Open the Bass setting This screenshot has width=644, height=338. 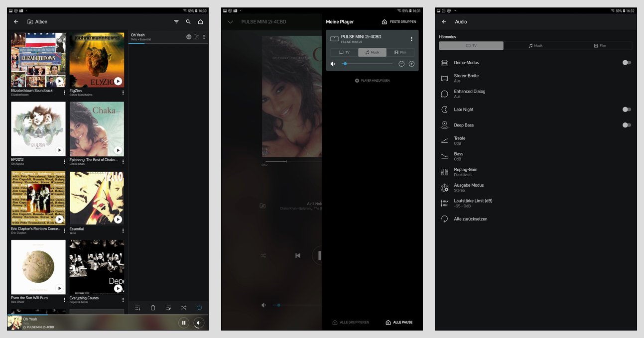(535, 156)
